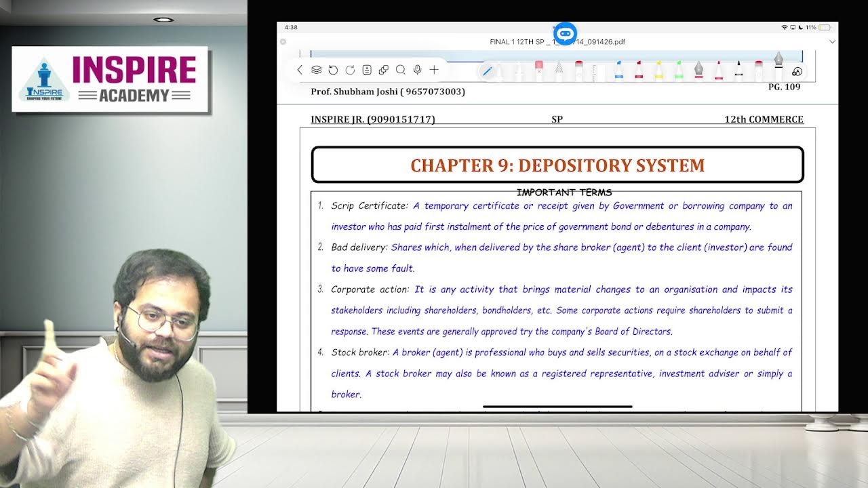The width and height of the screenshot is (868, 488).
Task: Pick the striped pencil tool
Action: [559, 70]
